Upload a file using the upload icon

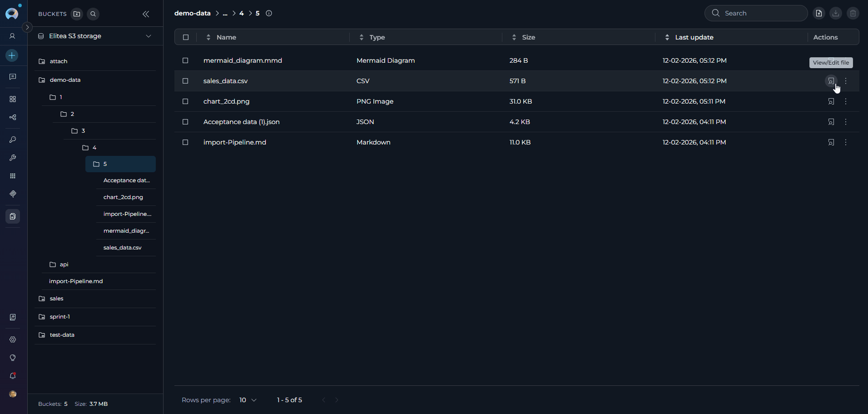click(819, 13)
